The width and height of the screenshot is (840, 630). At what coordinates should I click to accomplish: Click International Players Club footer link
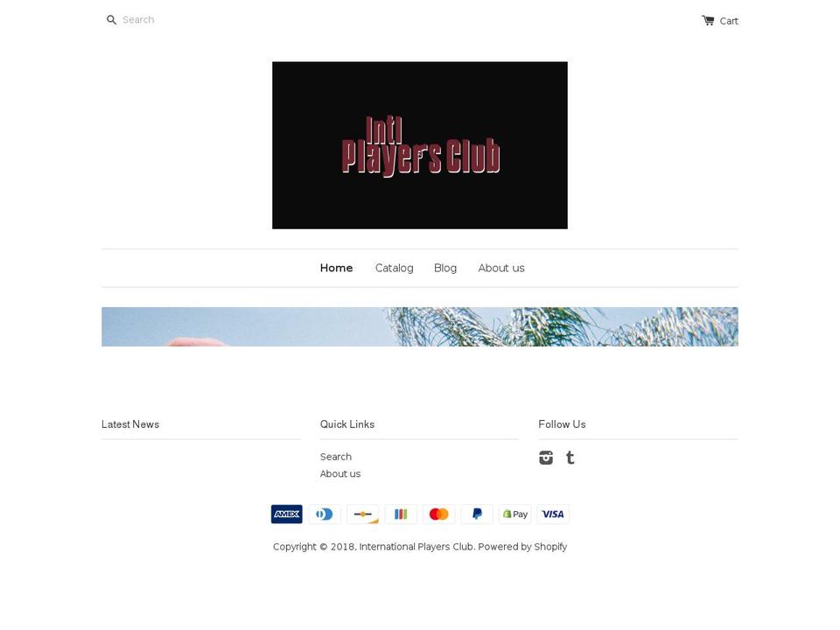[416, 546]
